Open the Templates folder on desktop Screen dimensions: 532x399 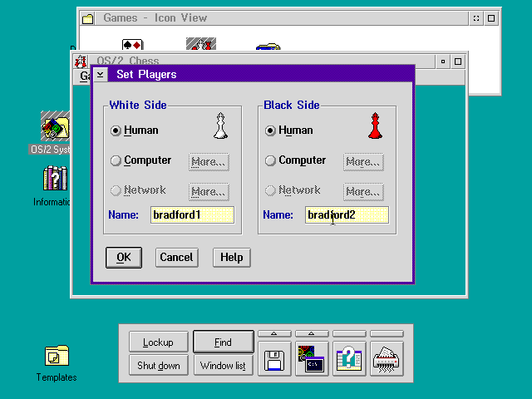click(x=57, y=356)
